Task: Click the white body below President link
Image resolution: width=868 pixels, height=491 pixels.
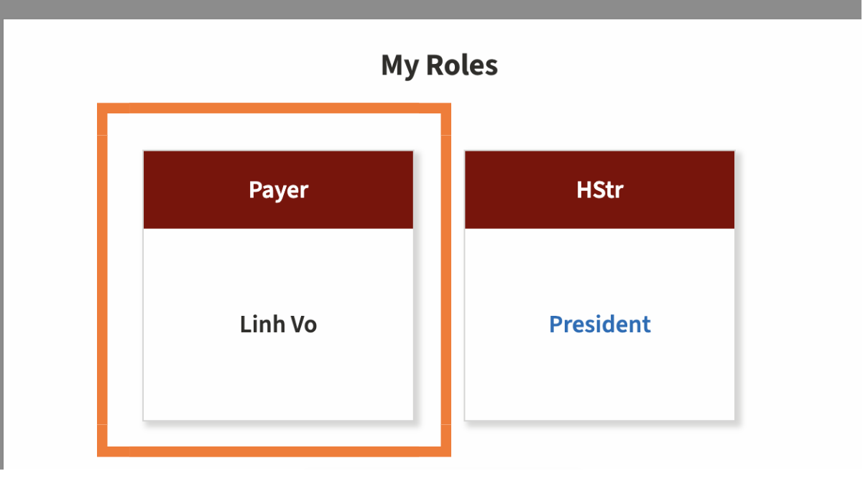Action: 599,380
